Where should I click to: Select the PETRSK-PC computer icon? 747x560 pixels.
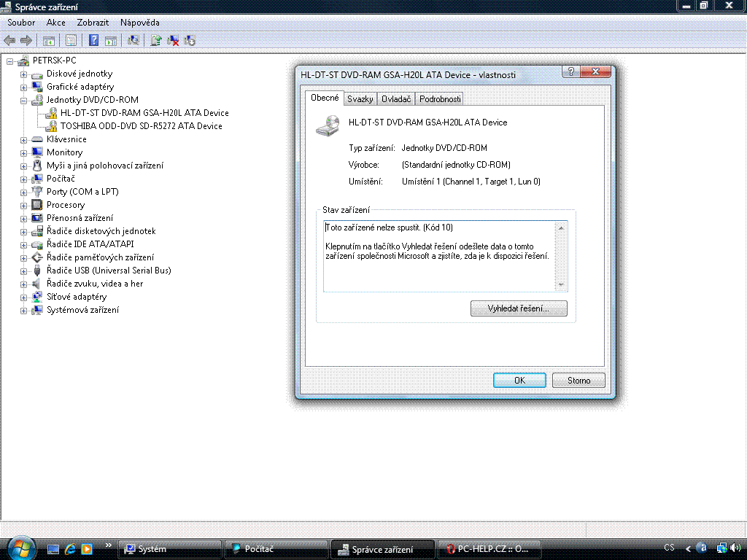pos(23,61)
